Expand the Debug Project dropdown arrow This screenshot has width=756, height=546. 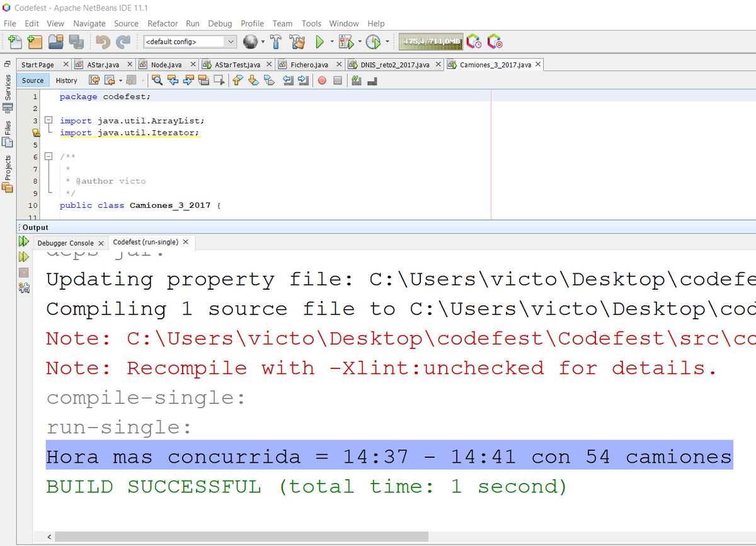point(359,42)
